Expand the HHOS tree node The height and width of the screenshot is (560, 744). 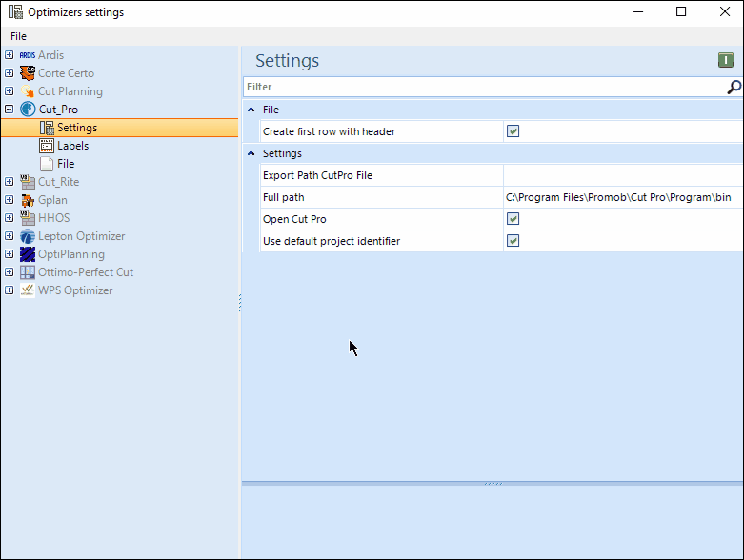(9, 218)
